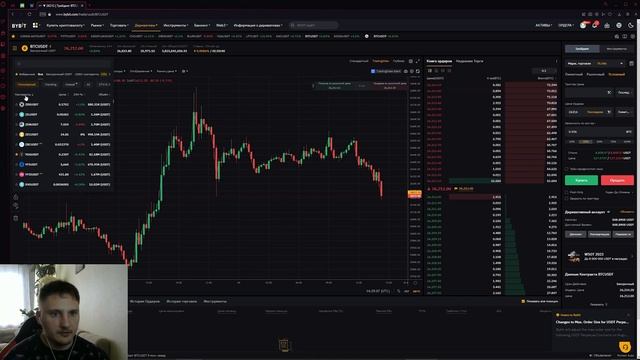Image resolution: width=640 pixels, height=360 pixels.
Task: Click the favorites star in ticker bar
Action: 13,36
